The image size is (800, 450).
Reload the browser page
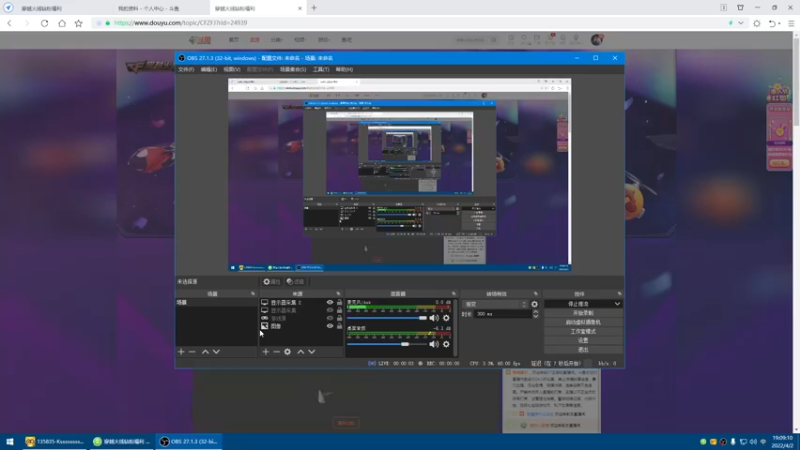(44, 23)
